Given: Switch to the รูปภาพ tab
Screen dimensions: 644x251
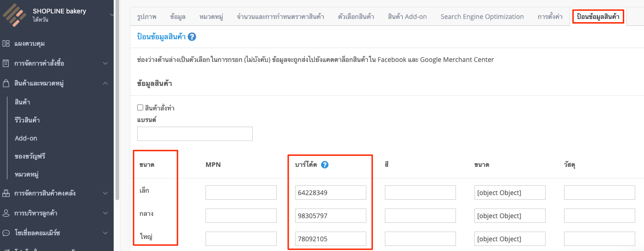Looking at the screenshot, I should click(146, 17).
